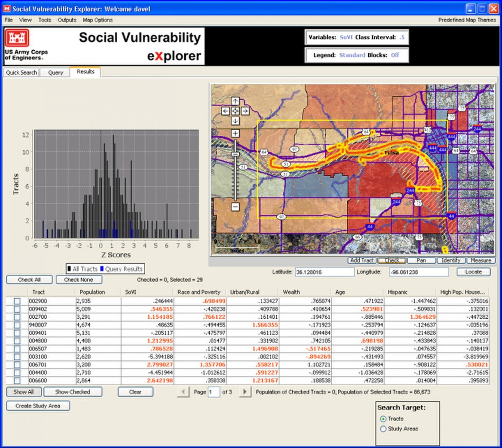
Task: Click Locate to find the coordinates
Action: point(473,272)
